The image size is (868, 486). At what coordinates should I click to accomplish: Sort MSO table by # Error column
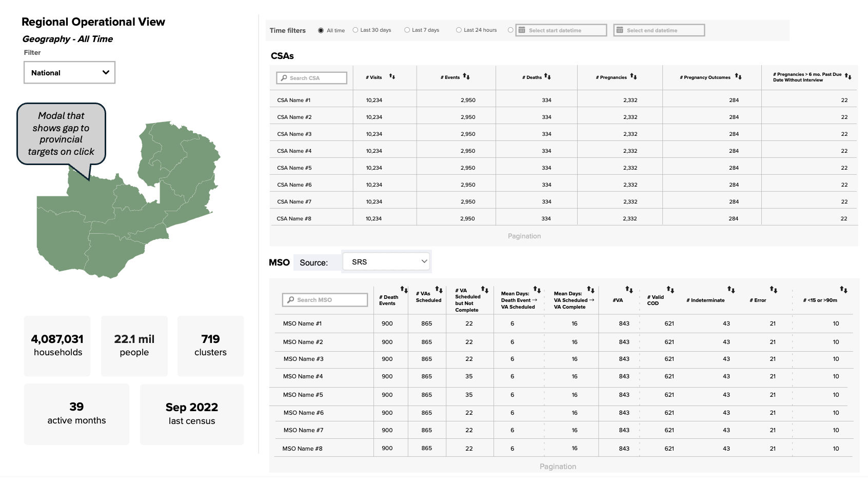(x=773, y=290)
